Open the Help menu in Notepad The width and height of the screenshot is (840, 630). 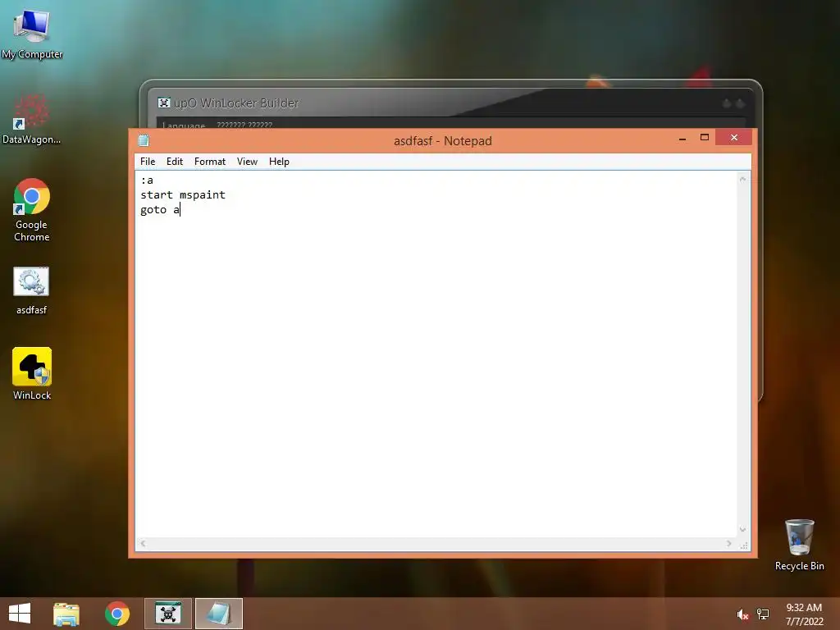(x=279, y=162)
